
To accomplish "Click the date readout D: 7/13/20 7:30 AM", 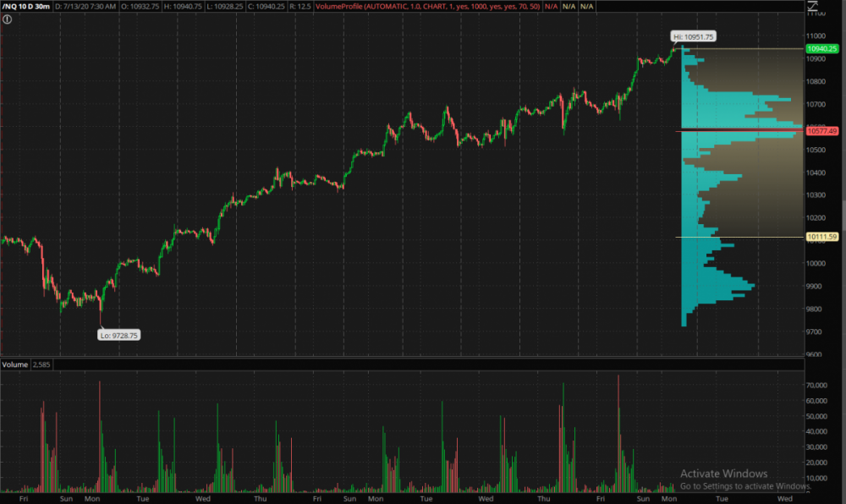I will tap(85, 6).
